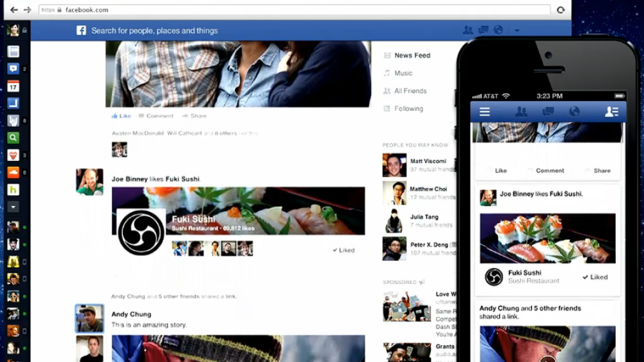Toggle the Liked button on phone Fuki Sushi card
The image size is (644, 362).
tap(595, 278)
